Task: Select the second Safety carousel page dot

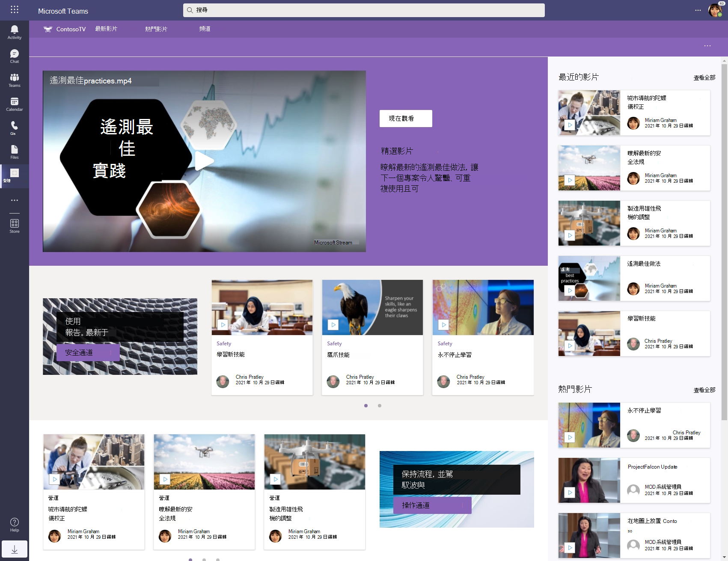Action: 380,406
